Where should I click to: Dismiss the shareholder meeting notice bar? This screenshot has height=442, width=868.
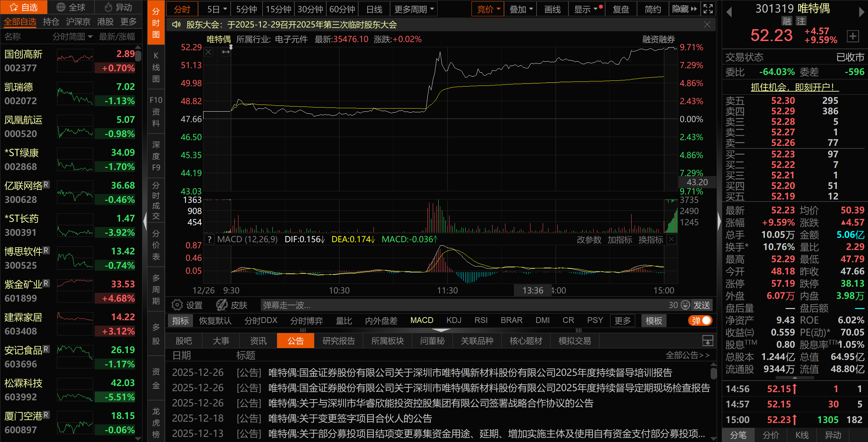(x=707, y=25)
